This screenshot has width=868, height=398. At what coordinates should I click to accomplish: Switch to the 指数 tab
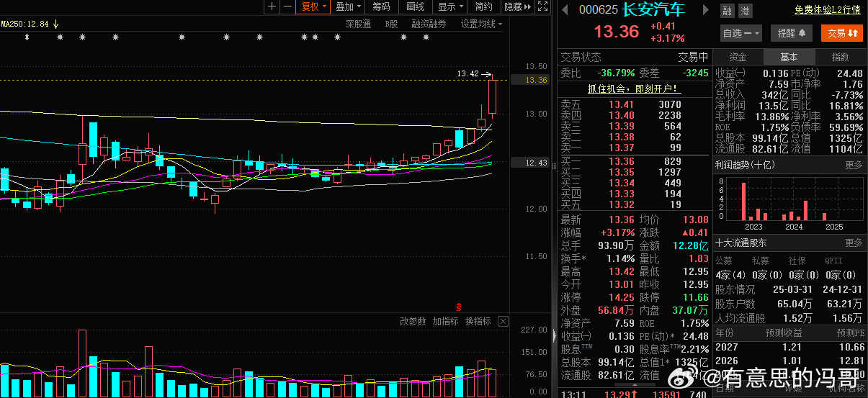840,57
